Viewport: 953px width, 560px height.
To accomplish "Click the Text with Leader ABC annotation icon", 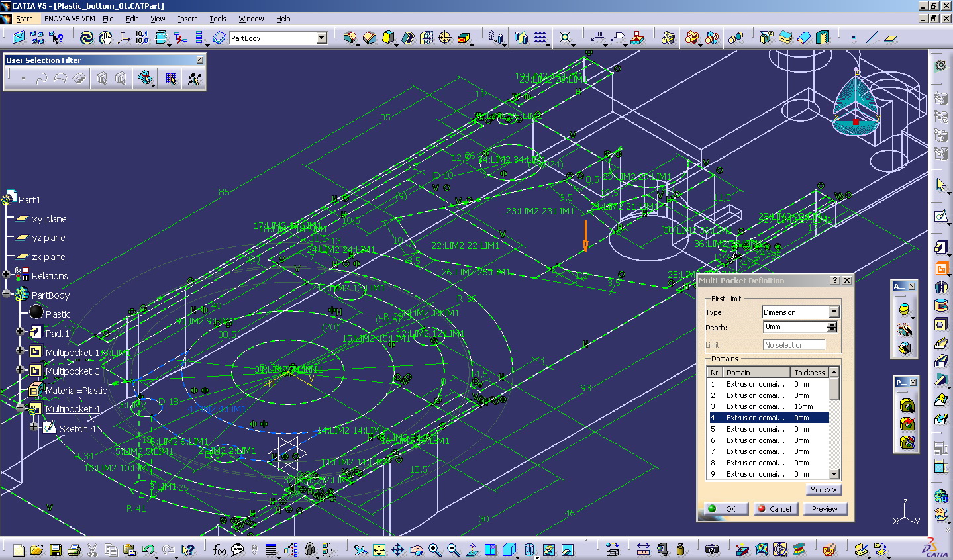I will click(x=597, y=38).
